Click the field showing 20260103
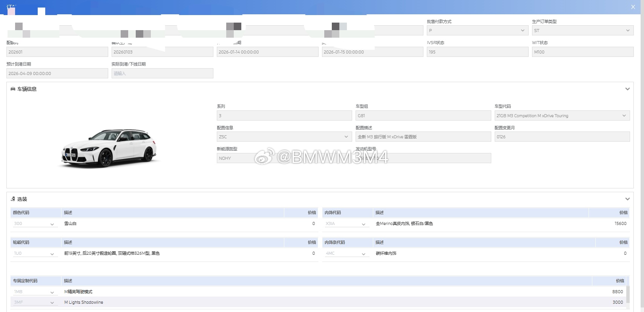Image resolution: width=644 pixels, height=312 pixels. [x=163, y=52]
